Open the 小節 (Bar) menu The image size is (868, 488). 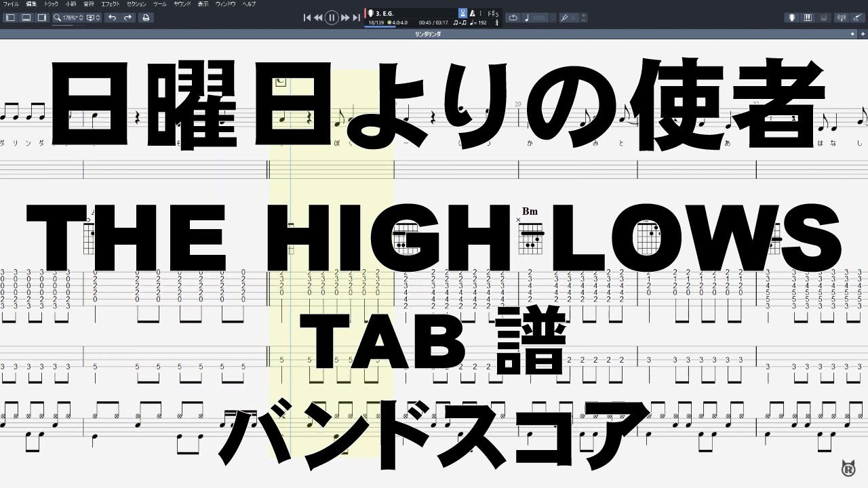click(x=71, y=4)
